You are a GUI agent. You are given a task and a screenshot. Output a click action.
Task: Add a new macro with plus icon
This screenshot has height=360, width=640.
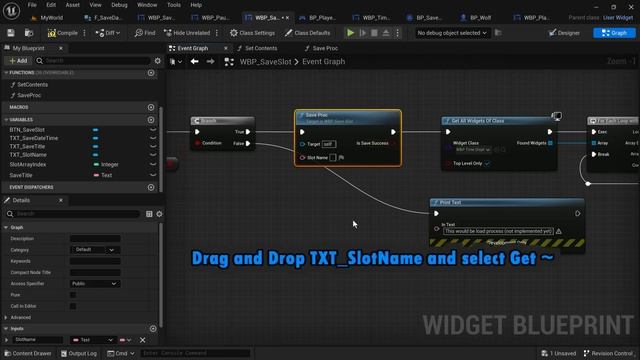tap(151, 107)
